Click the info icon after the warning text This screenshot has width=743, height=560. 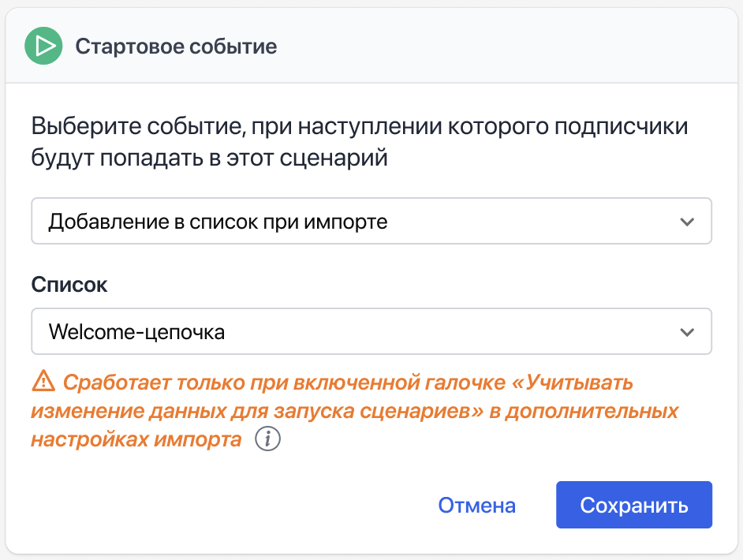[x=268, y=439]
